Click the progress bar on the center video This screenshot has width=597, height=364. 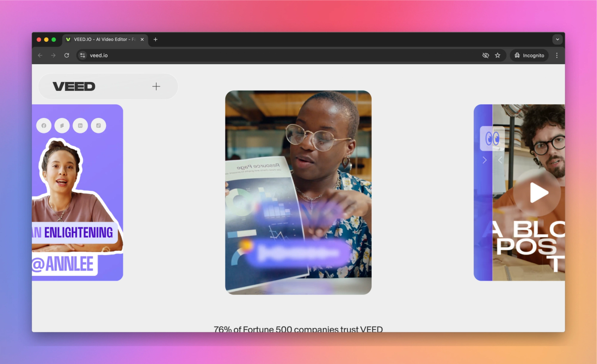click(x=298, y=253)
